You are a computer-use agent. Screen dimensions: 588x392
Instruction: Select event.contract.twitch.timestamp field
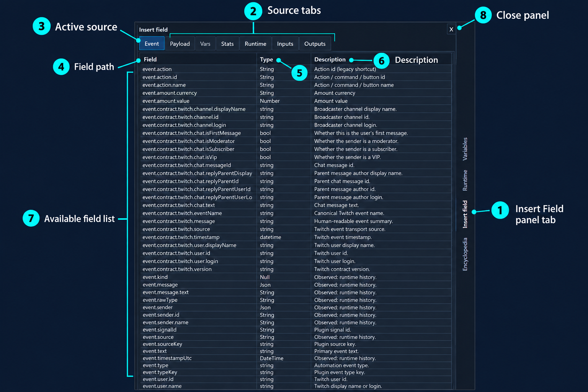[x=296, y=237]
